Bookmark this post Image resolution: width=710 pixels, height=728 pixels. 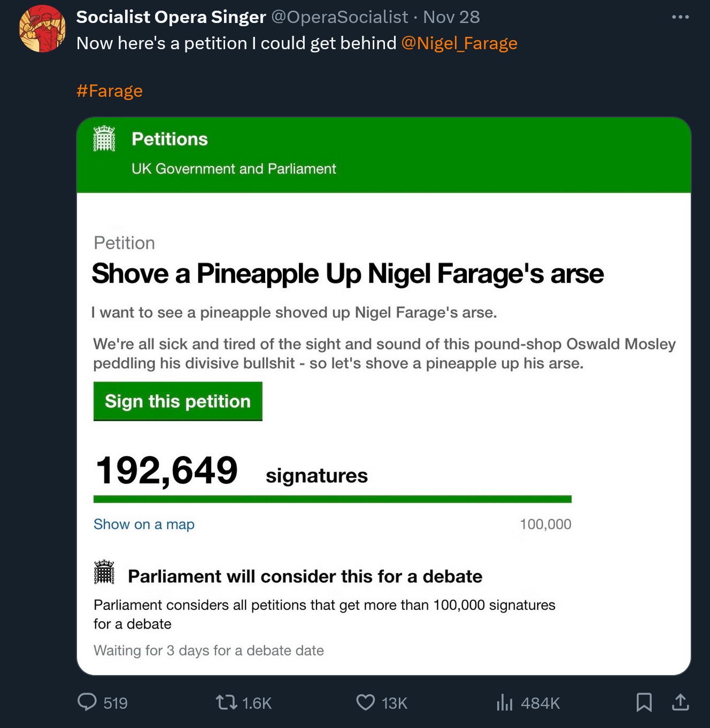click(x=644, y=702)
